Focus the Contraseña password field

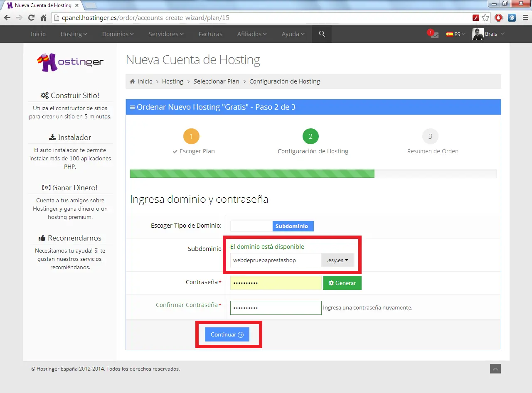[276, 283]
